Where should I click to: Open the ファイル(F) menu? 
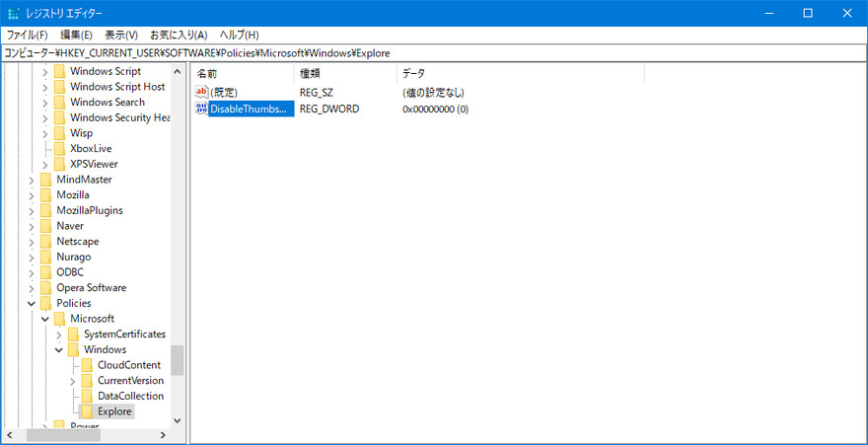pyautogui.click(x=28, y=35)
